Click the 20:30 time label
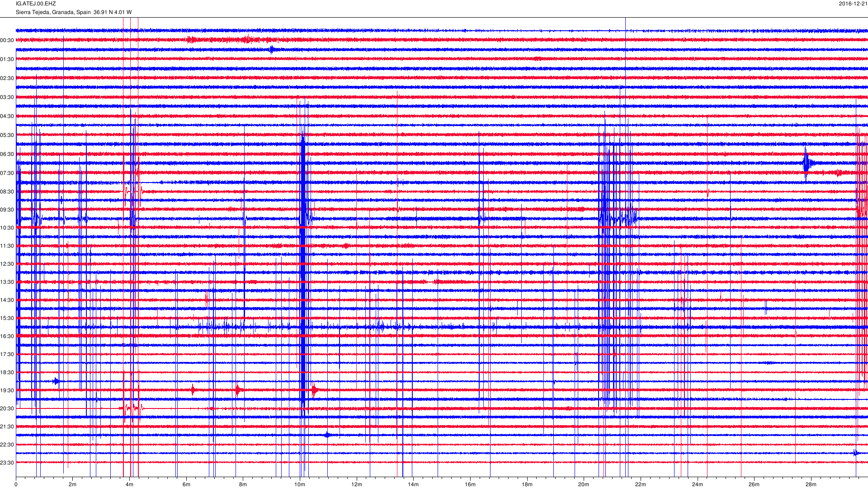The image size is (868, 488). point(7,408)
